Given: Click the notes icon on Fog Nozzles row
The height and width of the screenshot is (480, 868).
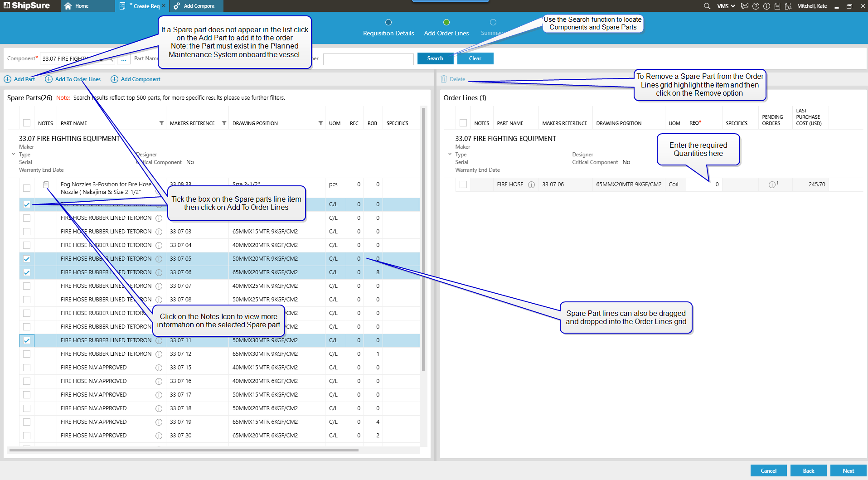Looking at the screenshot, I should click(46, 184).
